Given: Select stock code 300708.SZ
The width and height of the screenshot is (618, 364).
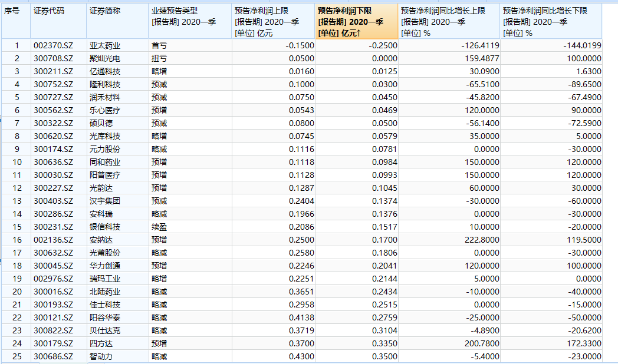Looking at the screenshot, I should click(53, 59).
